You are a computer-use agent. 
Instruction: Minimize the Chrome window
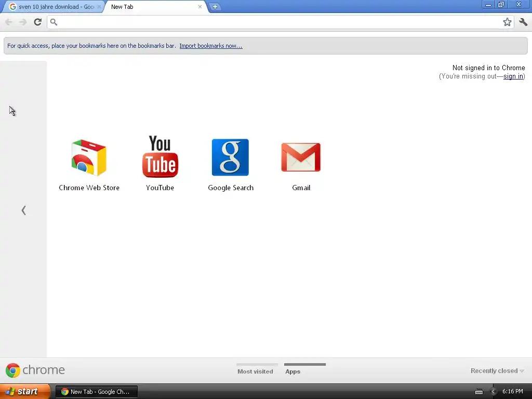coord(488,5)
